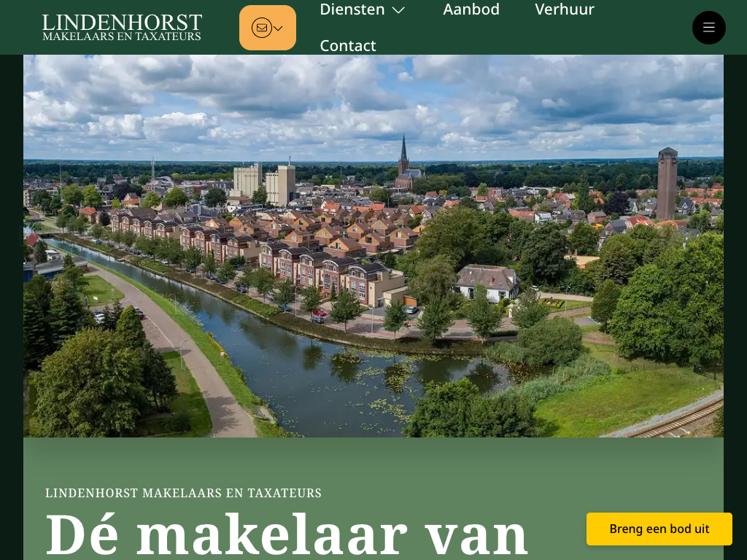Click the white villa beside the canal
747x560 pixels.
pos(487,283)
